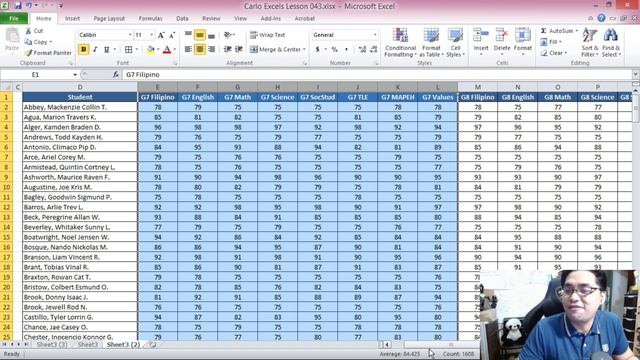Open font size dropdown
This screenshot has height=360, width=640.
pyautogui.click(x=151, y=35)
